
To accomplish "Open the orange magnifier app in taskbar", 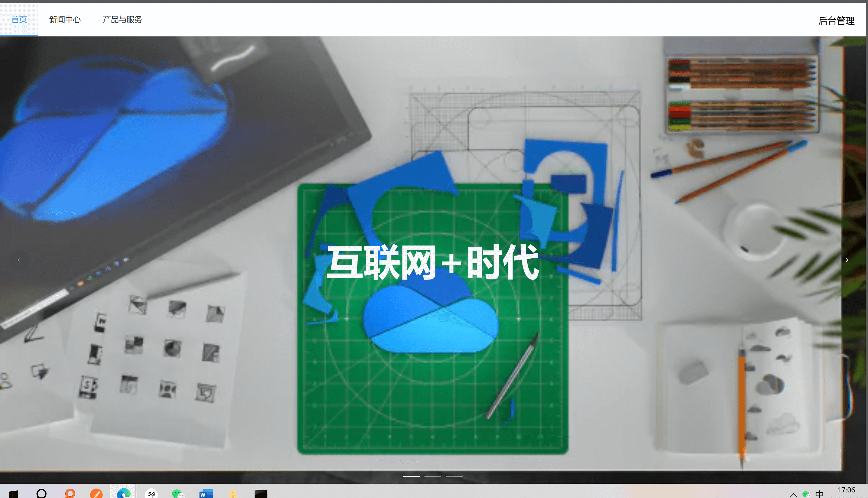I will (70, 494).
